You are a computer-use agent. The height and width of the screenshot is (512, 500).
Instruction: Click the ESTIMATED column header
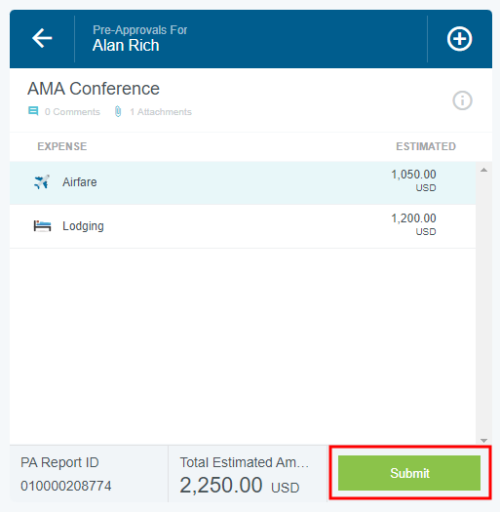[426, 146]
